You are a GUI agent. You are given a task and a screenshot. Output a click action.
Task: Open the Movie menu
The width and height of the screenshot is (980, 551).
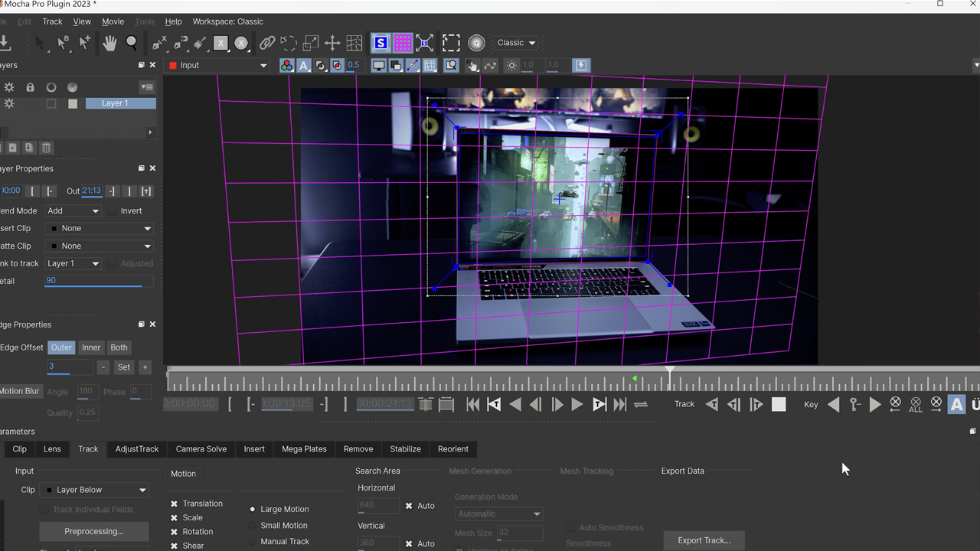[x=113, y=21]
